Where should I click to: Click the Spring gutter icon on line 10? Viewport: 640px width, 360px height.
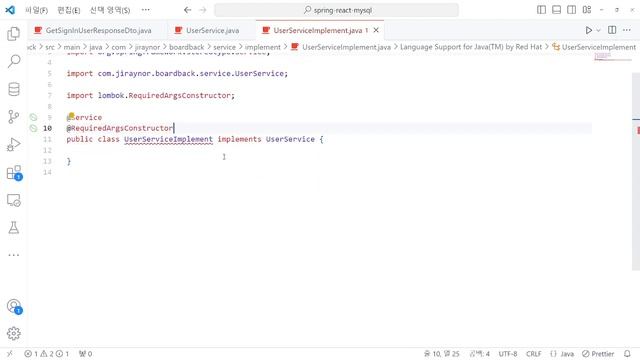(x=33, y=128)
